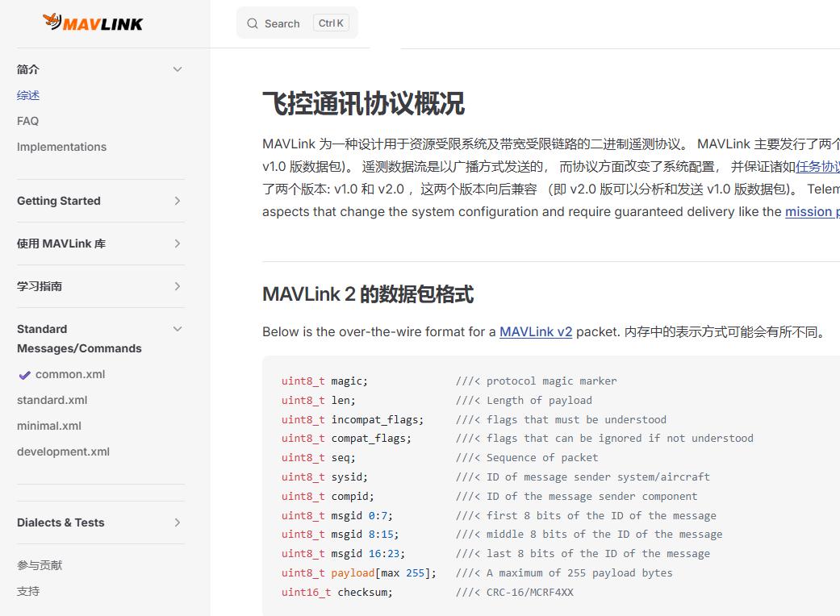Click the 'protocol magic marker' comment

[x=537, y=381]
